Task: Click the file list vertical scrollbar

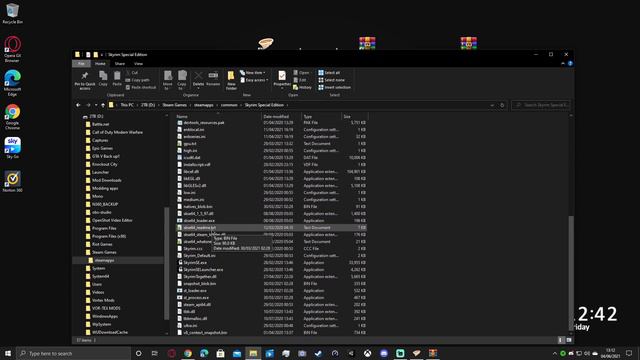Action: (x=571, y=273)
